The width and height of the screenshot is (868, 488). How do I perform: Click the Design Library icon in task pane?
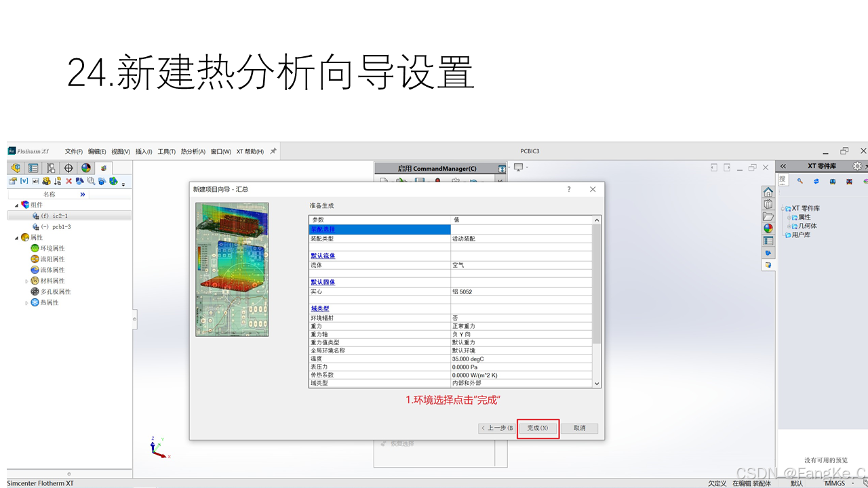point(768,204)
